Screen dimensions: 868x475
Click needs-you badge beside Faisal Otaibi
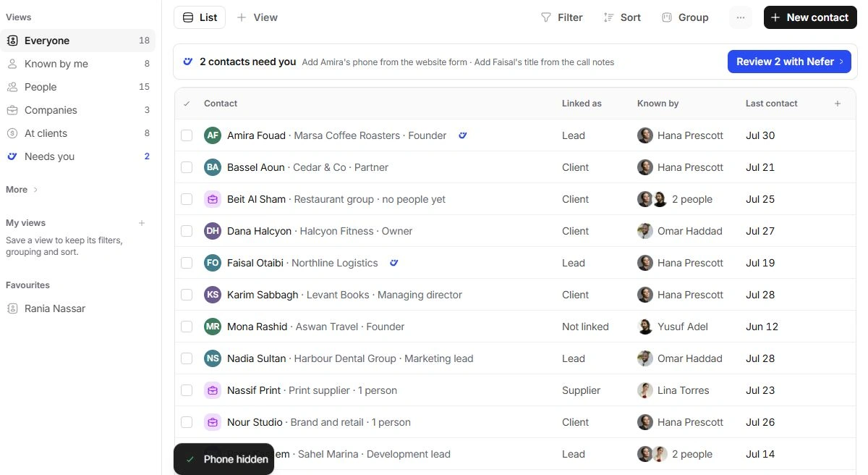coord(394,263)
